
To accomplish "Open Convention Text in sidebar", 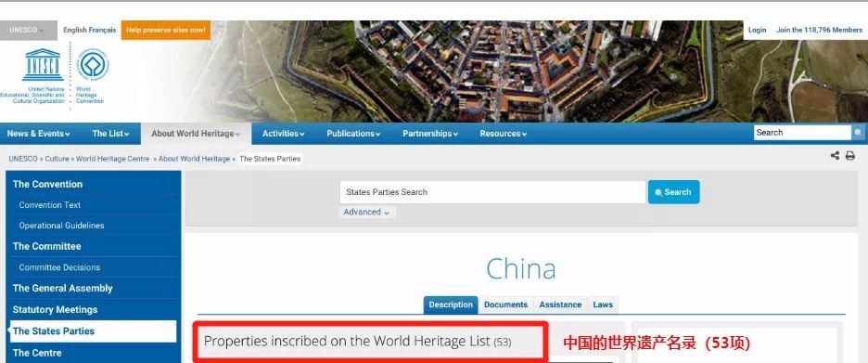I will (x=50, y=205).
